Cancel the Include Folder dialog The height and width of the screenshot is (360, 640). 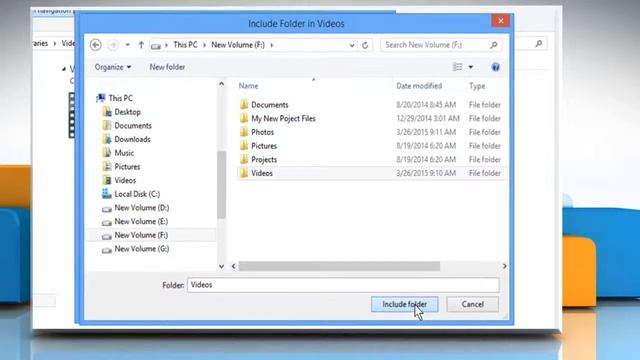473,304
